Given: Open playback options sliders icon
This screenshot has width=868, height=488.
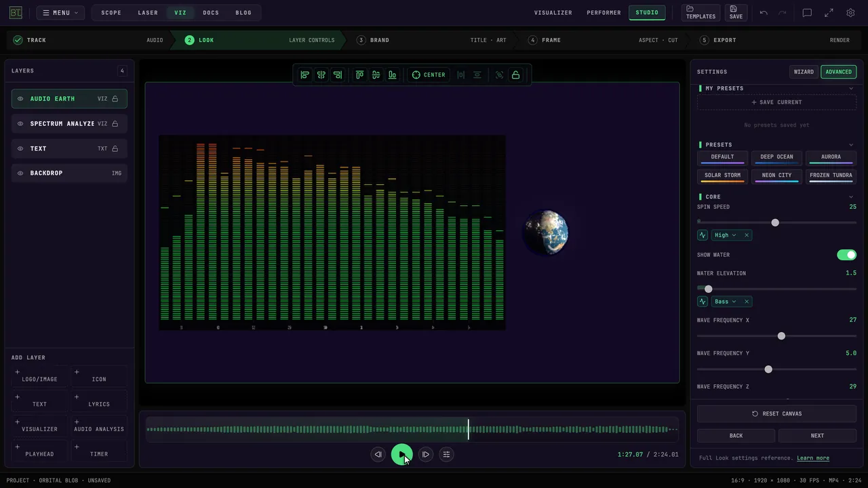Looking at the screenshot, I should coord(446,454).
